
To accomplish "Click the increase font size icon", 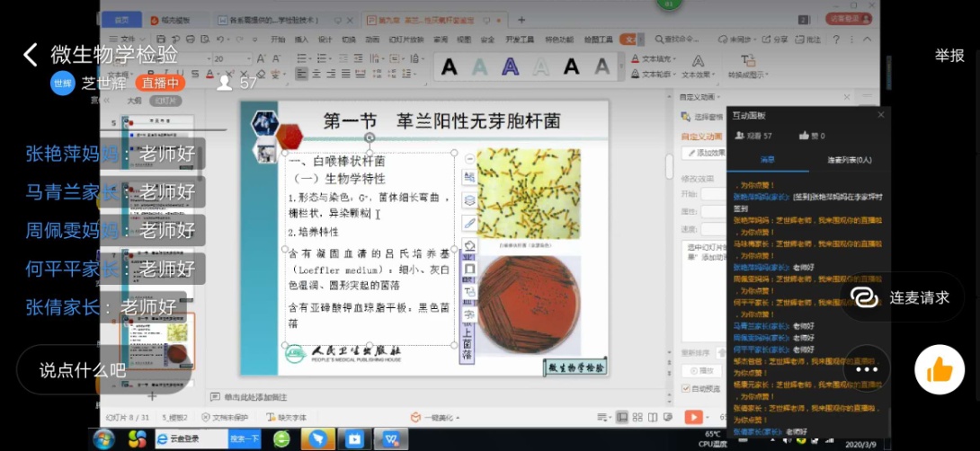I will (263, 58).
